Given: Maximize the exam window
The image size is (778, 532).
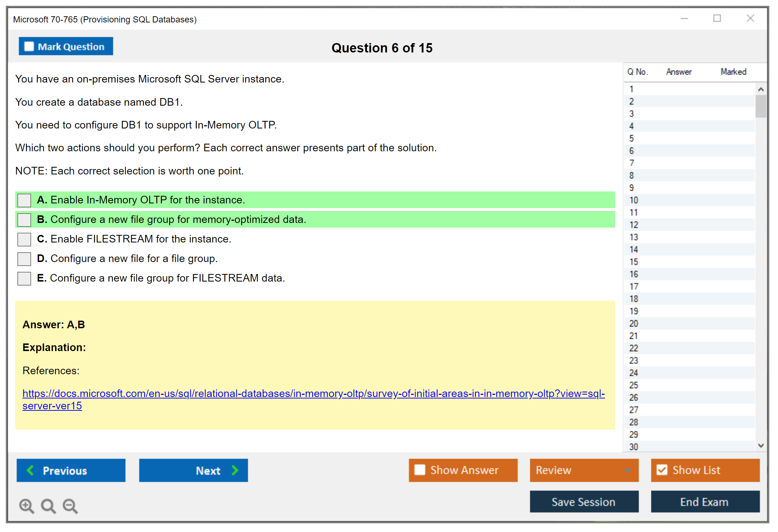Looking at the screenshot, I should tap(717, 18).
